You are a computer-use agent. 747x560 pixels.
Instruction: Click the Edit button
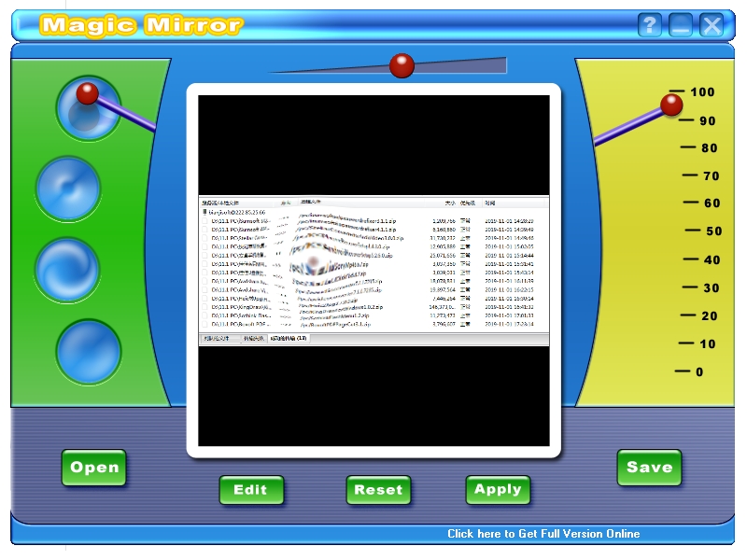click(251, 489)
